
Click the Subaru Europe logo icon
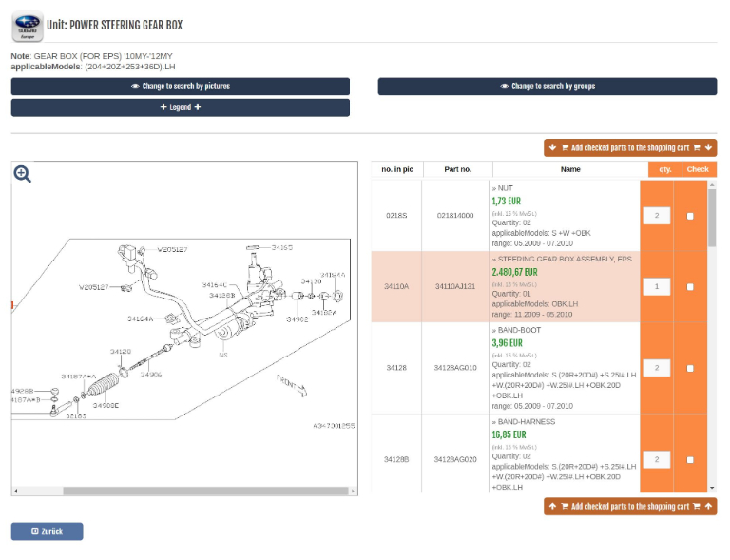(x=28, y=27)
